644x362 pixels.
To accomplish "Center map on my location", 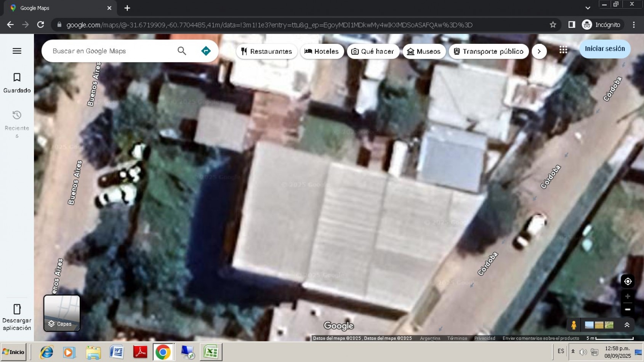I will [628, 282].
